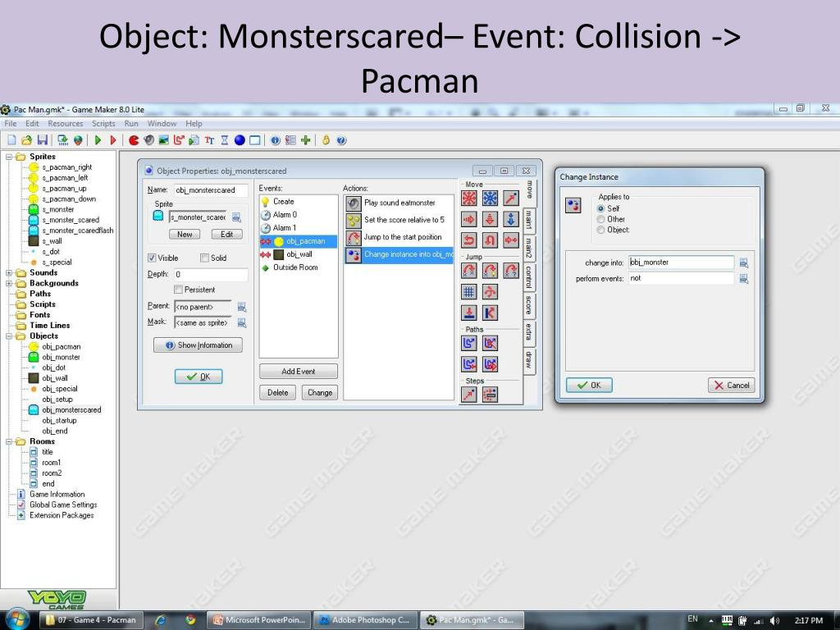This screenshot has height=630, width=840.
Task: Click the red Debug mode arrow icon
Action: click(x=113, y=140)
